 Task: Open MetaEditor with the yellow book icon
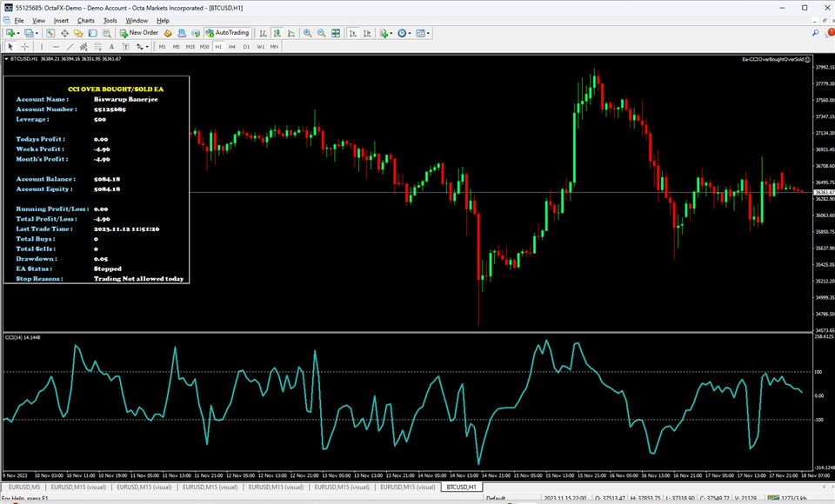pyautogui.click(x=168, y=33)
